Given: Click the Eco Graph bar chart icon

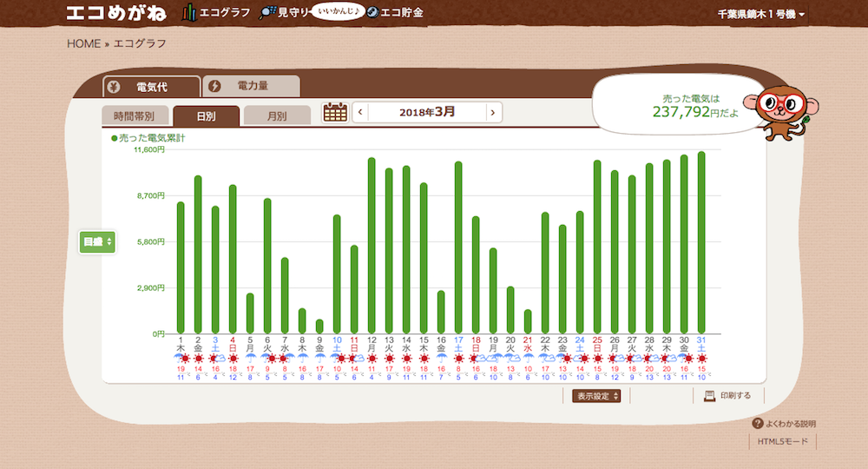Looking at the screenshot, I should tap(188, 12).
